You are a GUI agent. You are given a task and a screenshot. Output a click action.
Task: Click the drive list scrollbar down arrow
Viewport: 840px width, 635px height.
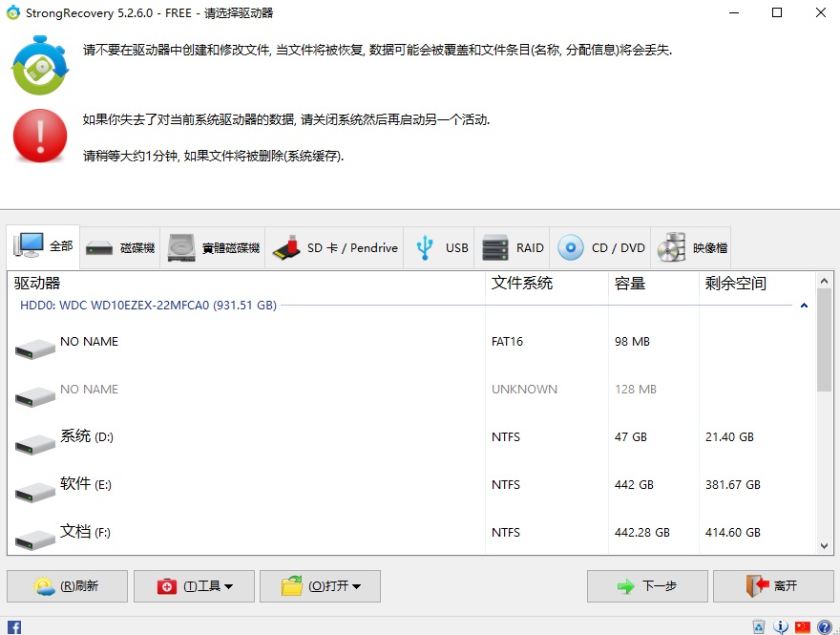tap(824, 546)
